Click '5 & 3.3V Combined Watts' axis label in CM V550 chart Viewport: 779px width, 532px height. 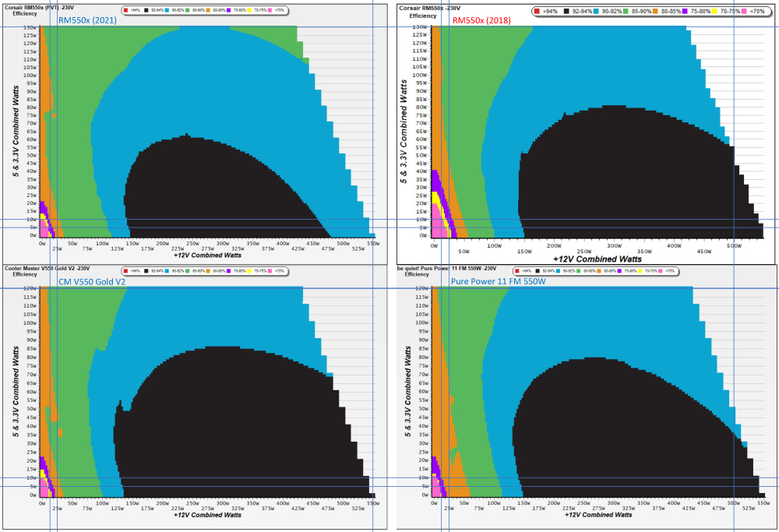tap(16, 392)
